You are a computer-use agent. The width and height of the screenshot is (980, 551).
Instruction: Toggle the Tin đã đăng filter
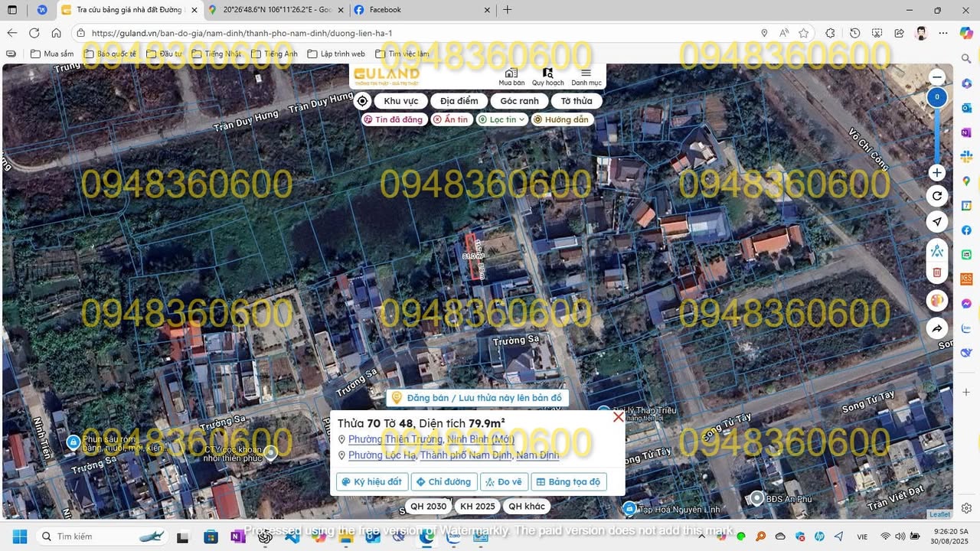(x=394, y=119)
